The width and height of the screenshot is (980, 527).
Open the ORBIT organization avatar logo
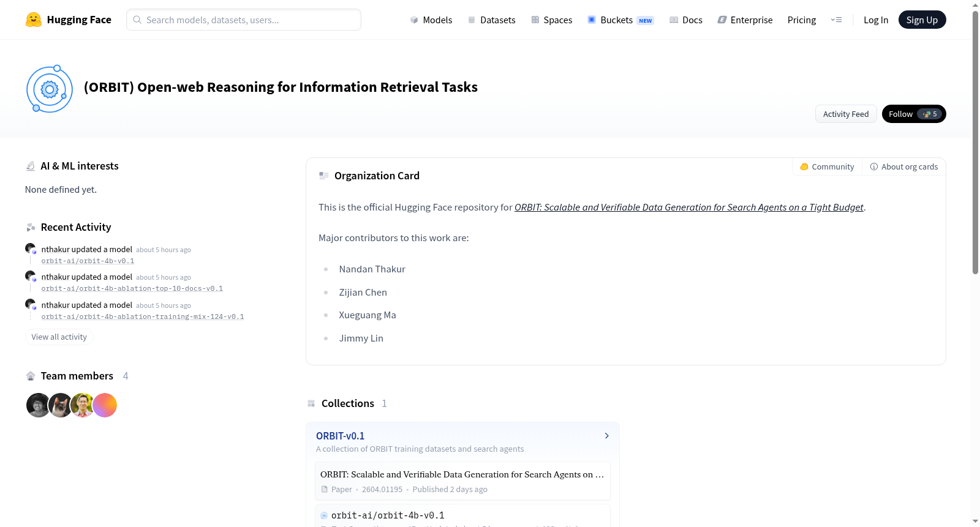(x=50, y=89)
